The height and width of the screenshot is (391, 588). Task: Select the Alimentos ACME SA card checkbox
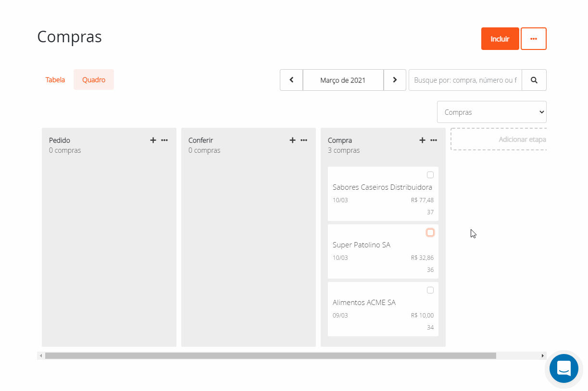[430, 290]
